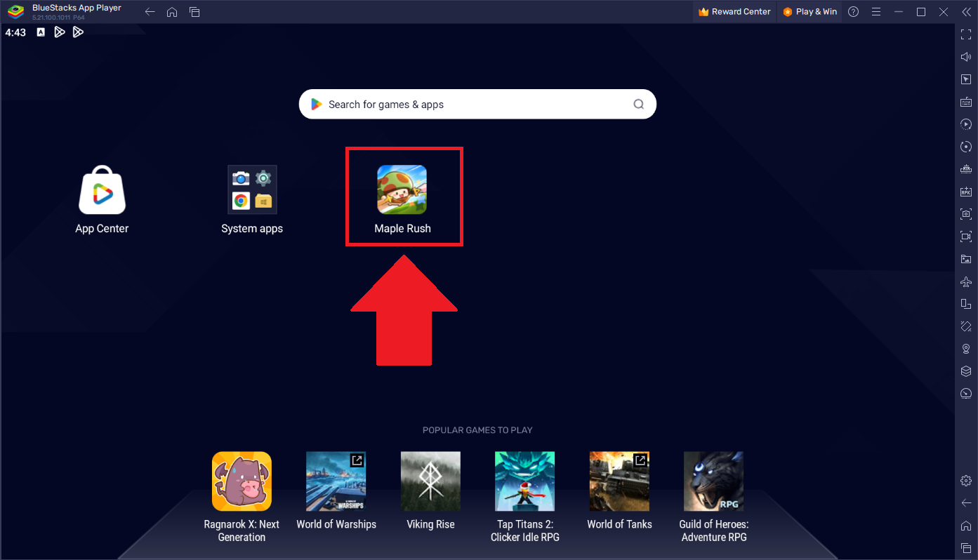Collapse the side toolbar with double chevron
The height and width of the screenshot is (560, 978).
coord(966,12)
